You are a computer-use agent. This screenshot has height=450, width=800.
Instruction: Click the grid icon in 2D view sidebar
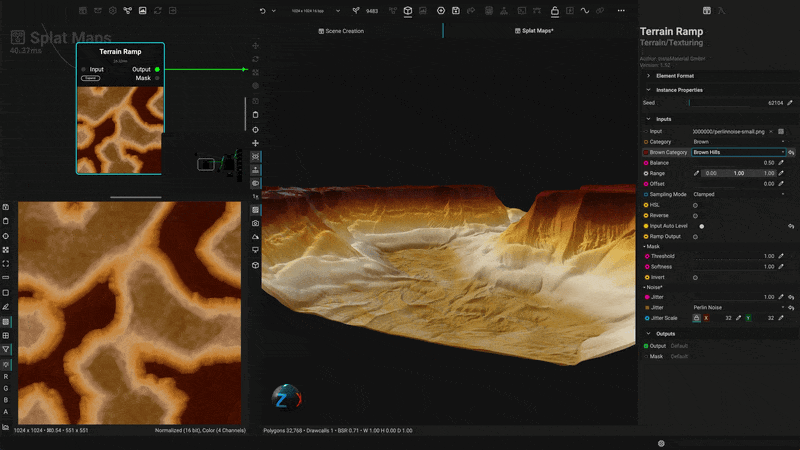(x=6, y=336)
